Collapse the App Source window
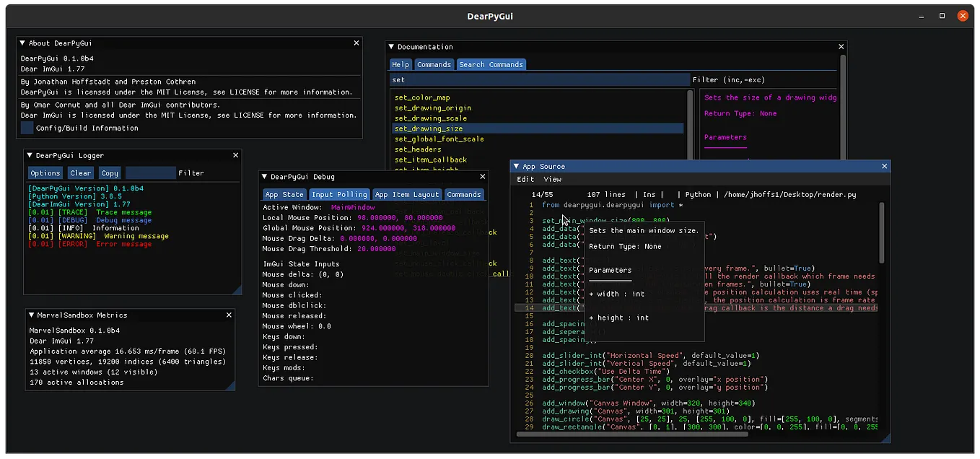The image size is (980, 459). [x=515, y=166]
